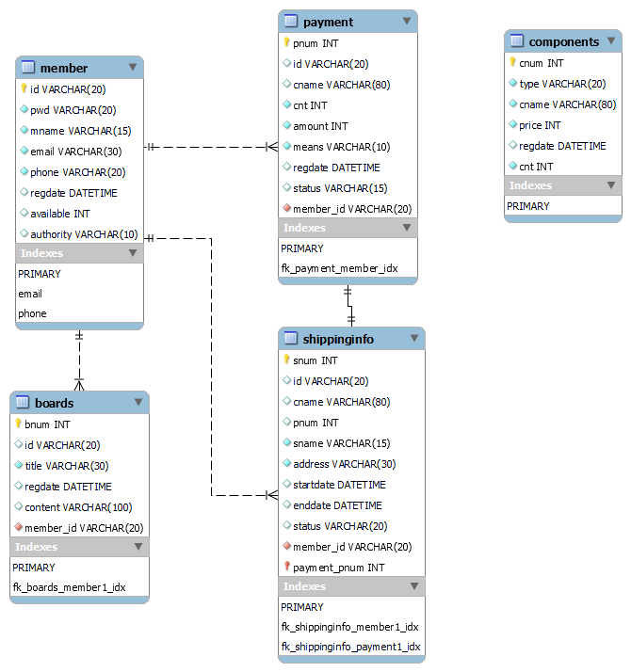Click diamond icon beside type VARCHAR(20)

pyautogui.click(x=513, y=83)
